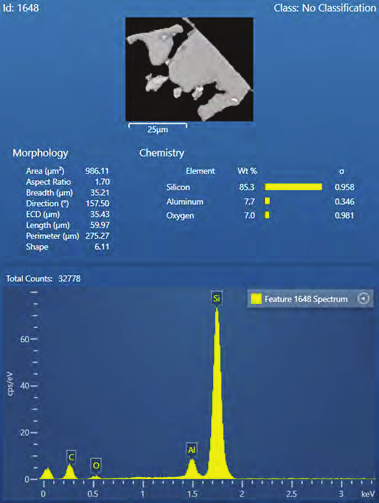
Task: Click the Breadth value '35.21'
Action: pyautogui.click(x=100, y=192)
